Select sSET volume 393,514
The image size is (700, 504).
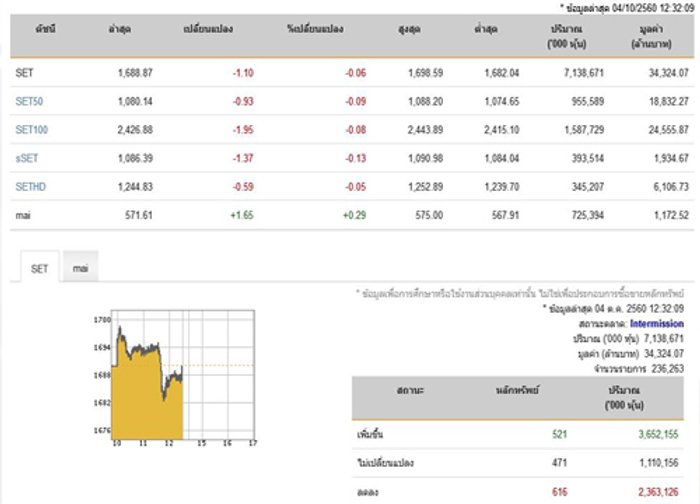pos(588,158)
